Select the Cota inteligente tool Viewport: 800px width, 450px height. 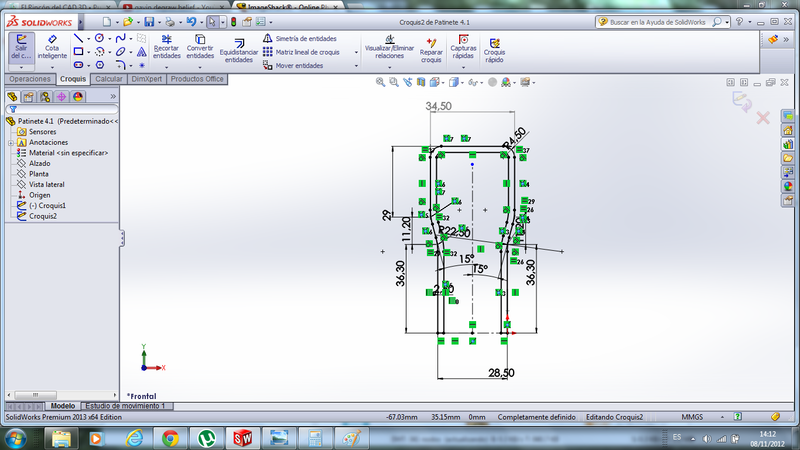coord(51,47)
